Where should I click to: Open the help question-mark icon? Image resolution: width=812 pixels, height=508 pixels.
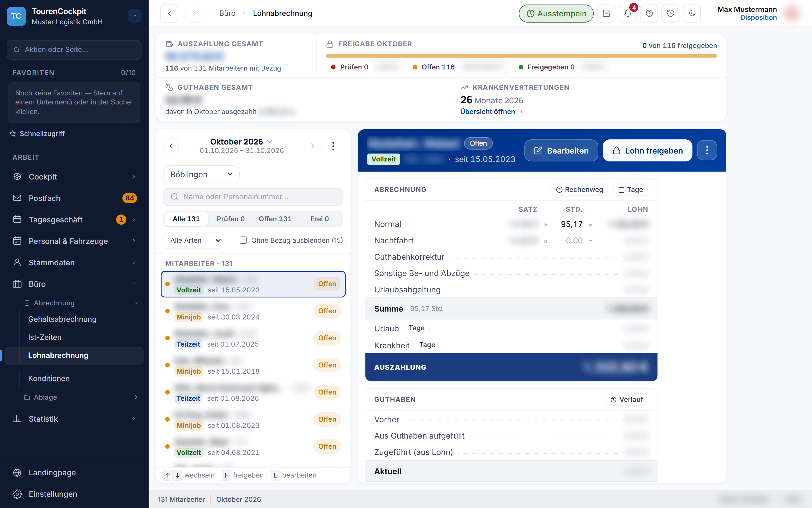point(649,14)
